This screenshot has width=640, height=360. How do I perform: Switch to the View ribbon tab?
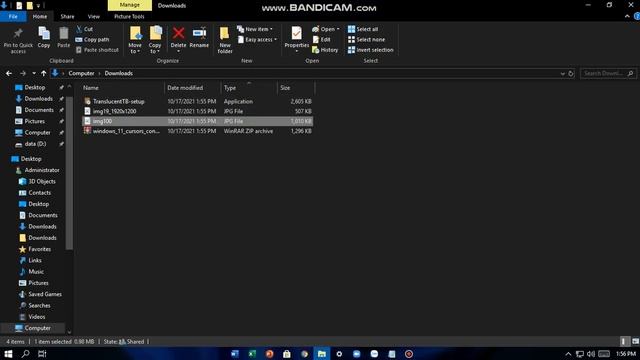(x=93, y=16)
